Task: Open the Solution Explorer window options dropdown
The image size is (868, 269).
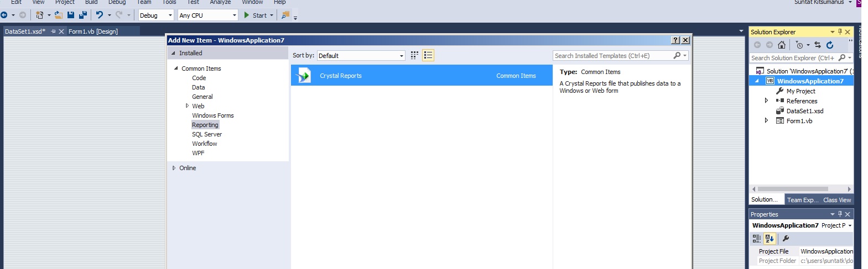Action: pos(832,32)
